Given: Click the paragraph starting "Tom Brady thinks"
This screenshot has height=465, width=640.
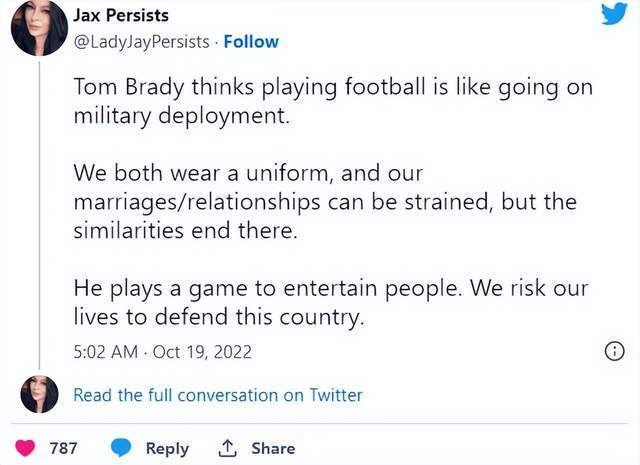Looking at the screenshot, I should click(x=333, y=100).
